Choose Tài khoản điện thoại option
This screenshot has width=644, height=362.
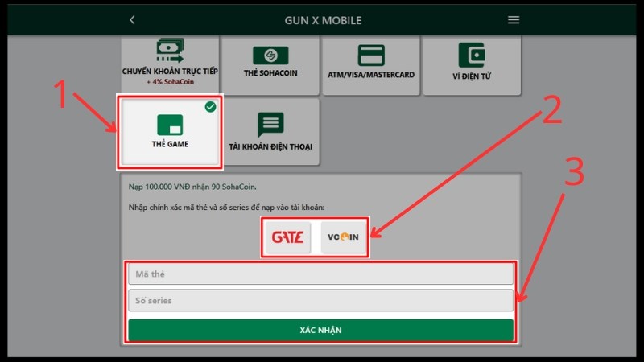(270, 132)
